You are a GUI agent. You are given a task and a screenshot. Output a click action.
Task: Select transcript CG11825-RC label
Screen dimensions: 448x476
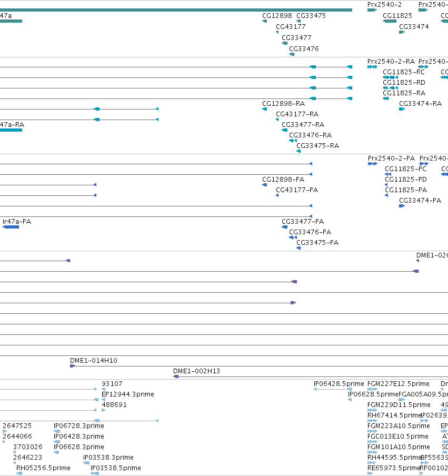coord(403,72)
